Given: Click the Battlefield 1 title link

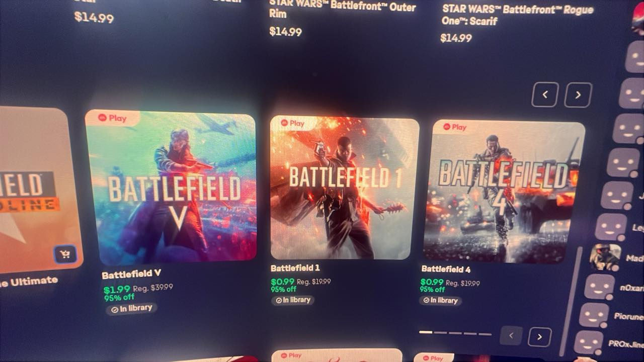Looking at the screenshot, I should (295, 268).
